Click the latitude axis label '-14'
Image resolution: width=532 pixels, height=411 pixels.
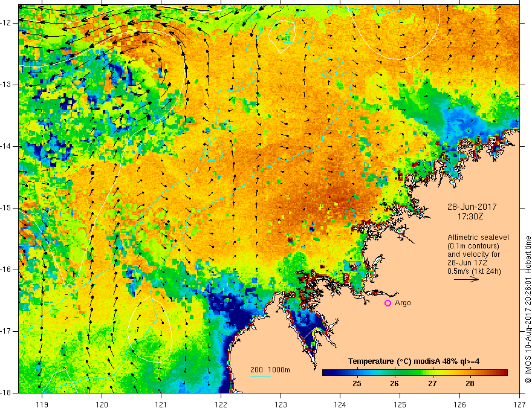[6, 146]
